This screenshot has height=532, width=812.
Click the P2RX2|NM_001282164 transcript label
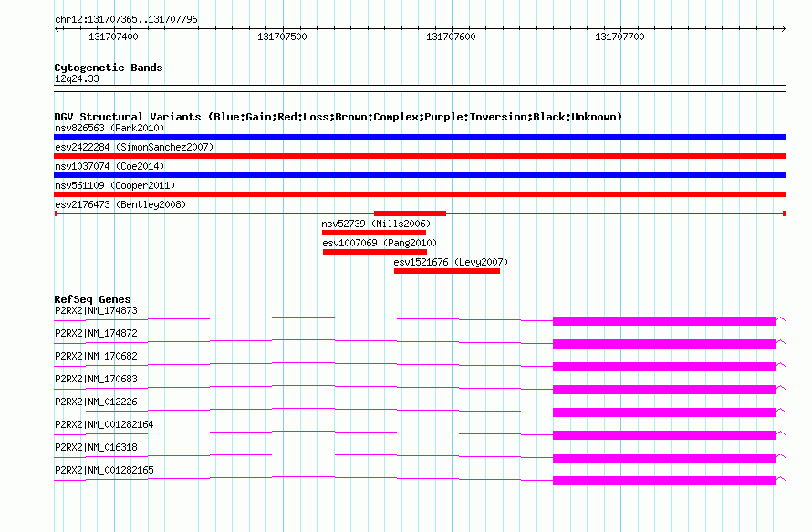pos(104,424)
